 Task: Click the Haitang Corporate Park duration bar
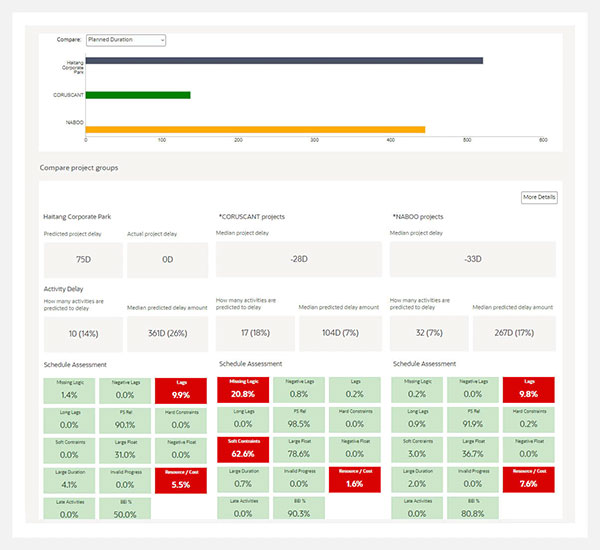point(284,61)
